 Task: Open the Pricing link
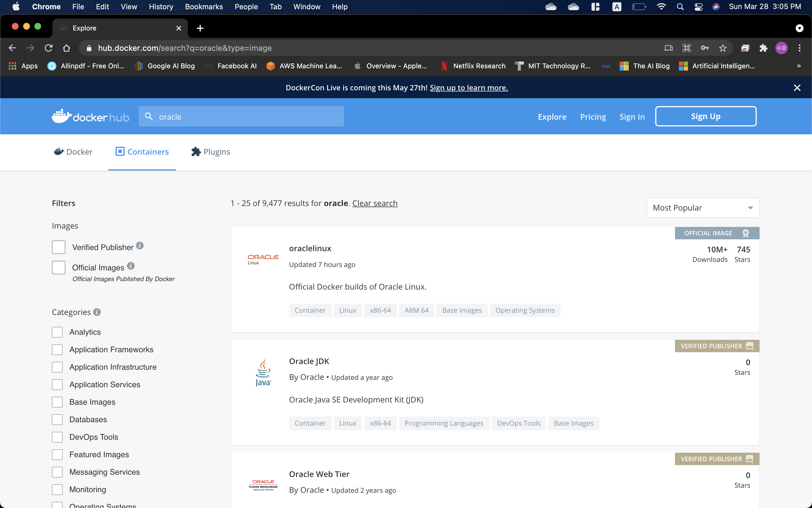click(x=593, y=117)
